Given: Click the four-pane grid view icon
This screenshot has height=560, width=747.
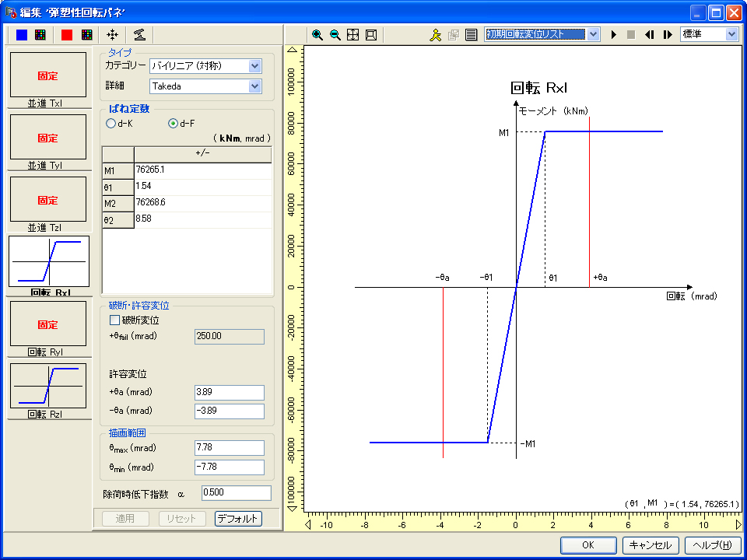Looking at the screenshot, I should coord(353,35).
